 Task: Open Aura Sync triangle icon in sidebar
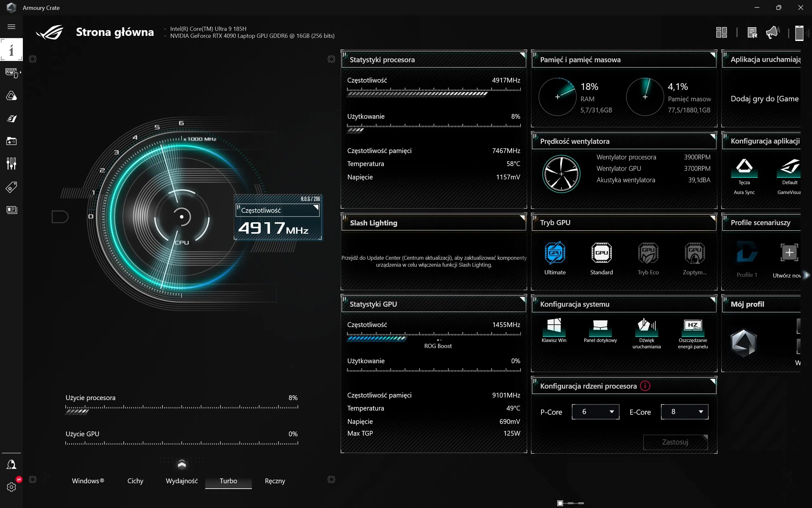click(11, 96)
